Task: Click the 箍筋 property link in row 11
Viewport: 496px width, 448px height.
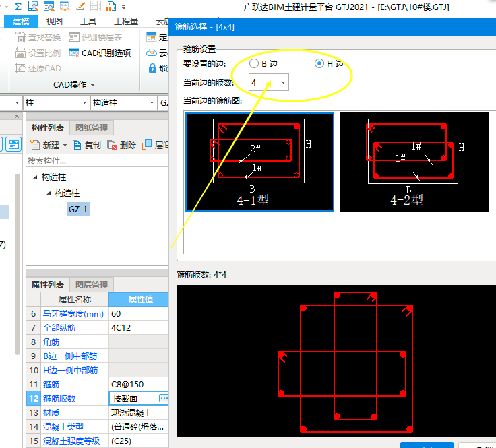Action: coord(51,385)
